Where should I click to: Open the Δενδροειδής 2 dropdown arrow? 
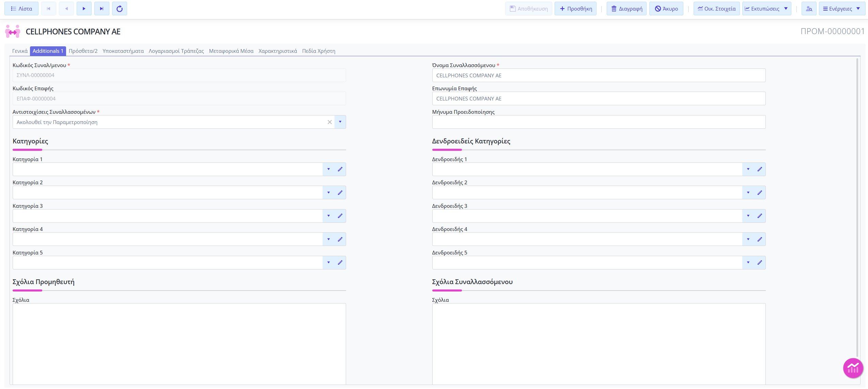748,192
